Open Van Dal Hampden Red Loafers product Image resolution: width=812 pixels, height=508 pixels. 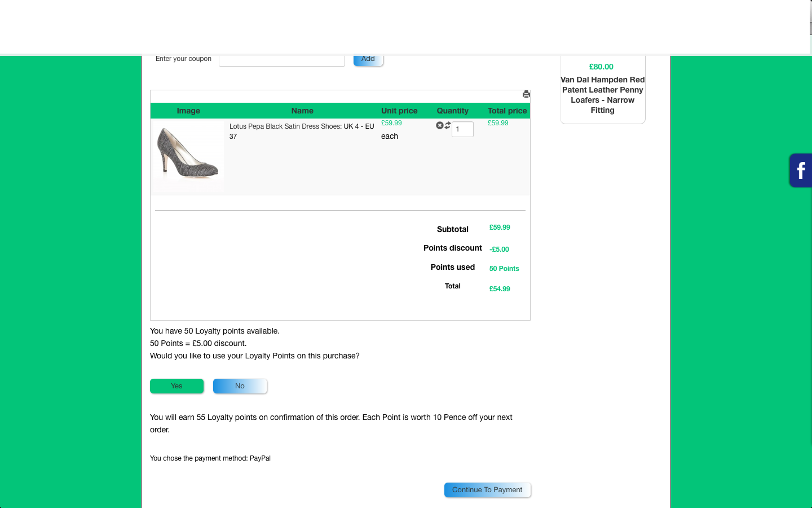click(603, 95)
